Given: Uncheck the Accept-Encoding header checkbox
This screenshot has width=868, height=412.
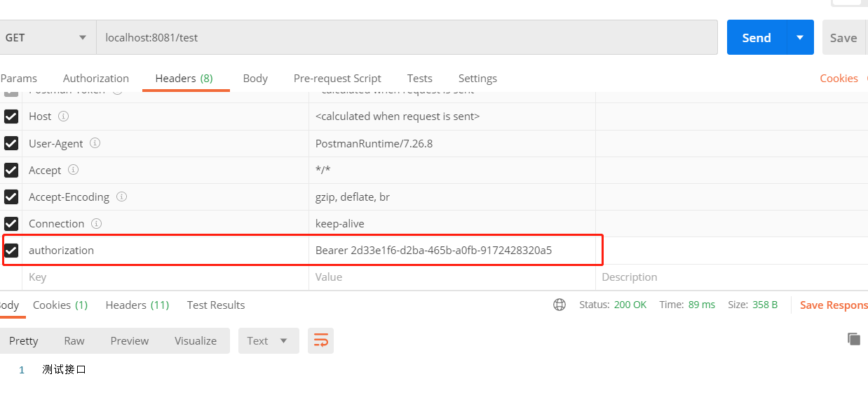Looking at the screenshot, I should (11, 197).
